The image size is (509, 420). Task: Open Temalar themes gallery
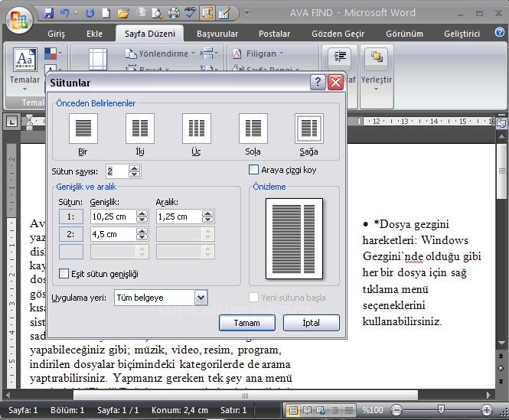25,70
